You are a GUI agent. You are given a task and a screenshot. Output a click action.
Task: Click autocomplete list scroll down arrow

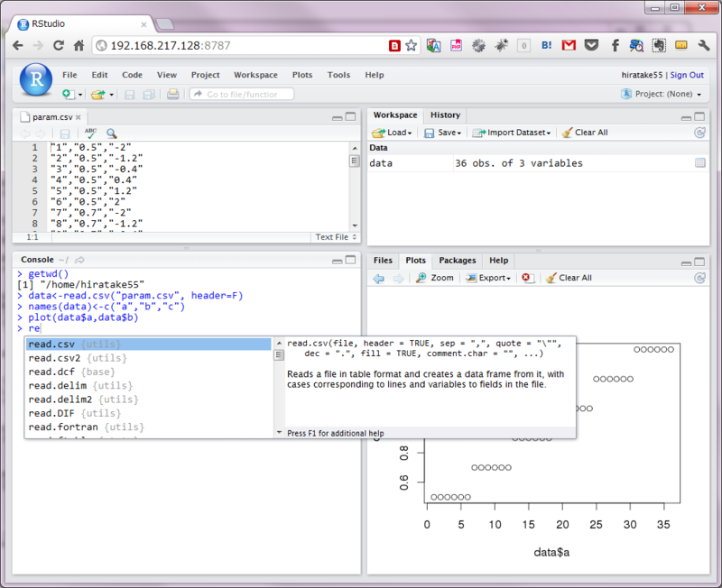point(279,433)
